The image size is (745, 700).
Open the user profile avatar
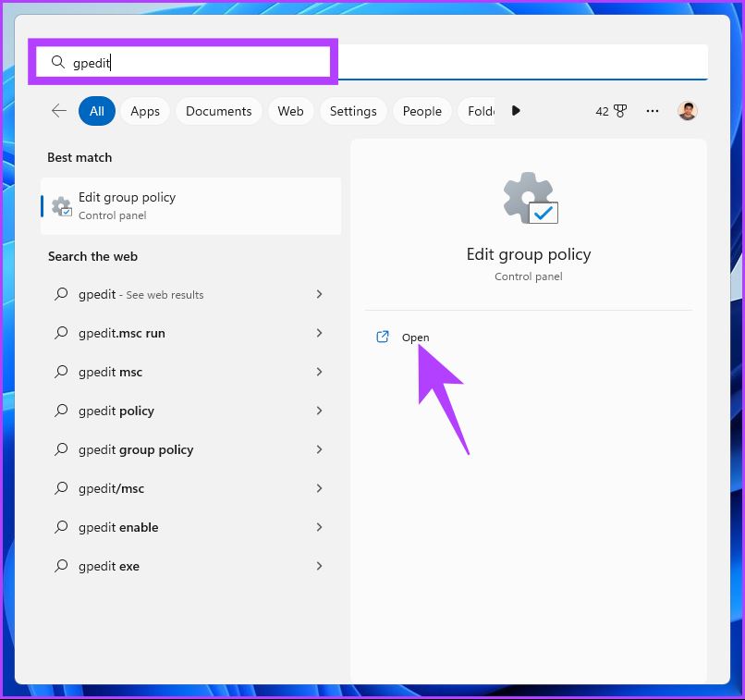[x=687, y=111]
